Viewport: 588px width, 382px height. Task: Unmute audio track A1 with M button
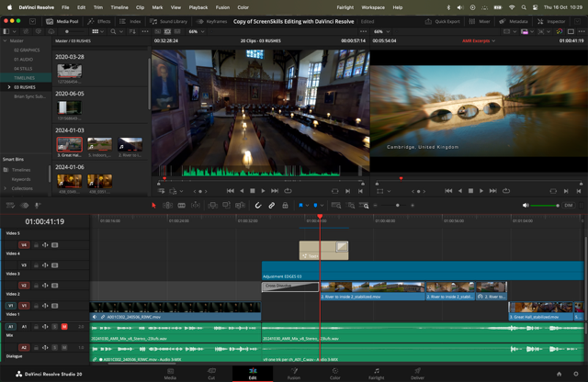point(64,327)
